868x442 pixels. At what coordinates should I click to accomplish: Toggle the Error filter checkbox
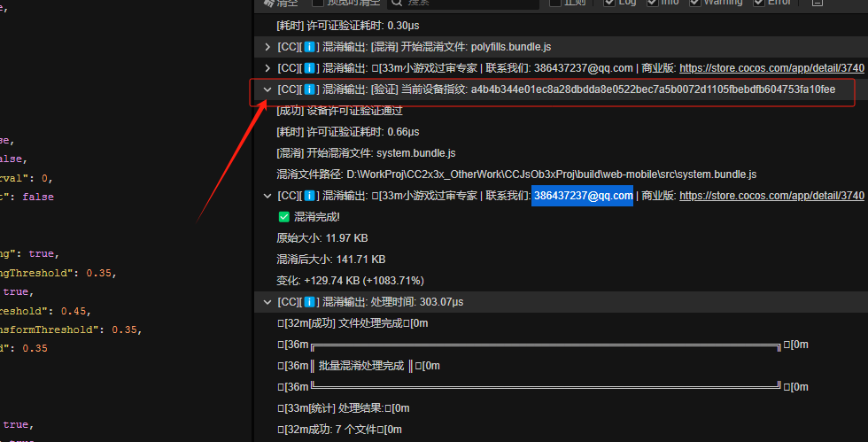tap(759, 3)
